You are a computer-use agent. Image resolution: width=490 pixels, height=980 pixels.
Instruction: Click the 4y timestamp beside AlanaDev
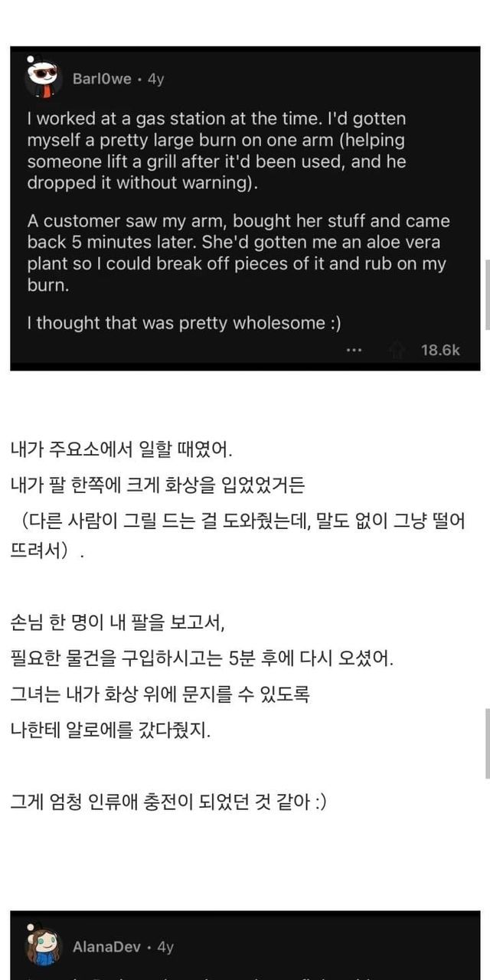click(x=165, y=947)
